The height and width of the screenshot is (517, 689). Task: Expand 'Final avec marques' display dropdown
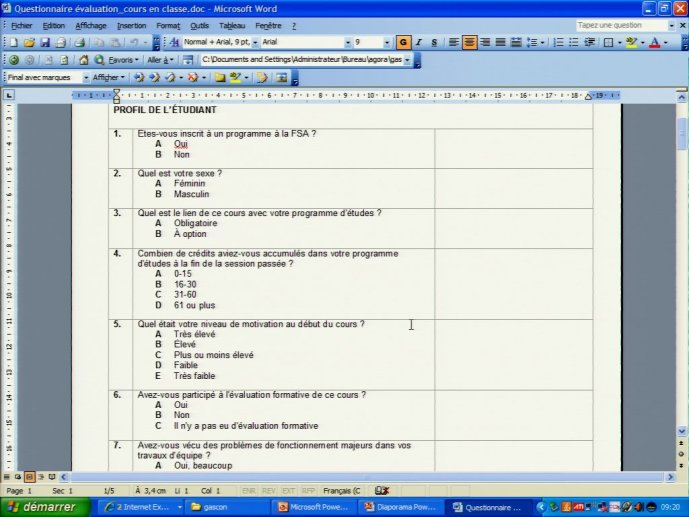86,78
